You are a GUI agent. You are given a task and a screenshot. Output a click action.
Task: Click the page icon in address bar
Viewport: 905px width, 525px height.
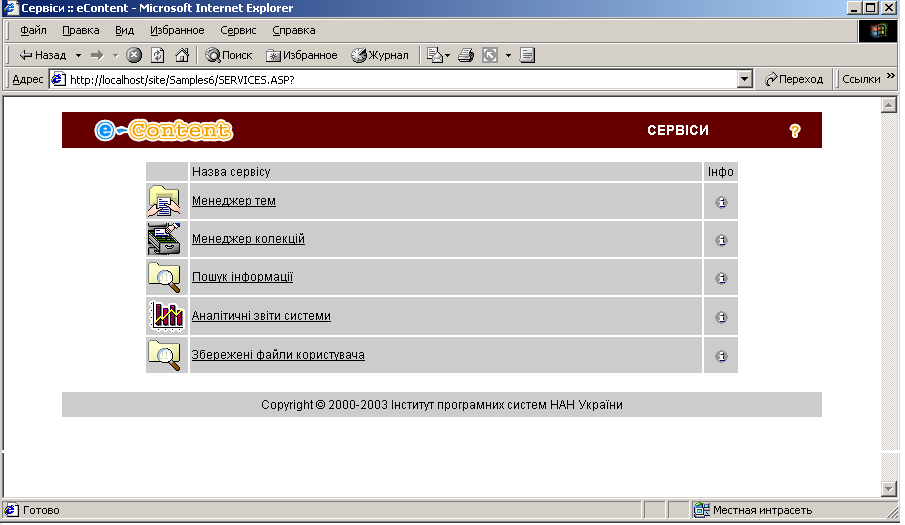(x=58, y=80)
